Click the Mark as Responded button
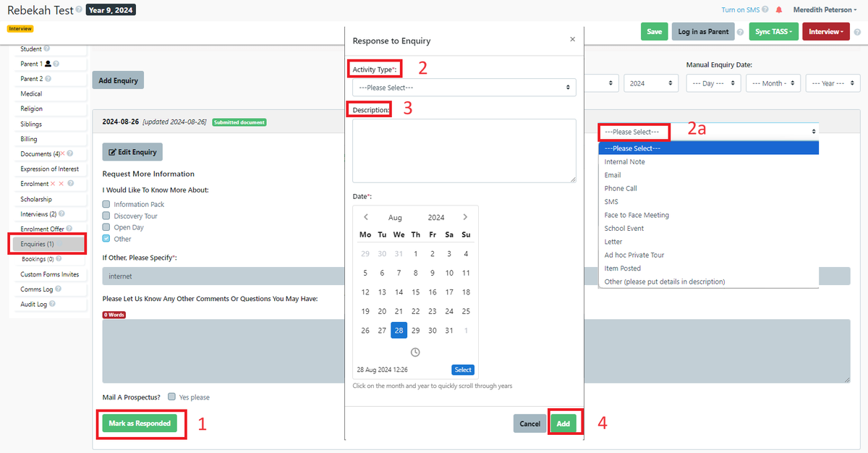This screenshot has width=868, height=453. 140,423
